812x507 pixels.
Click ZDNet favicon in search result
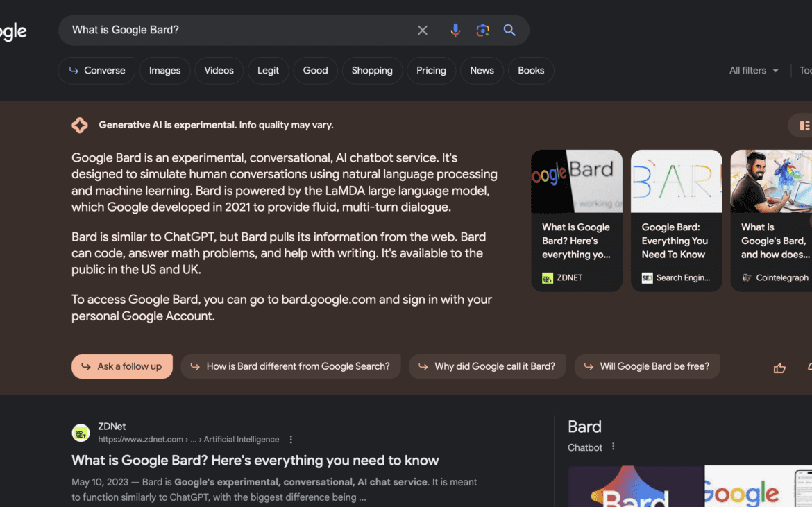81,433
